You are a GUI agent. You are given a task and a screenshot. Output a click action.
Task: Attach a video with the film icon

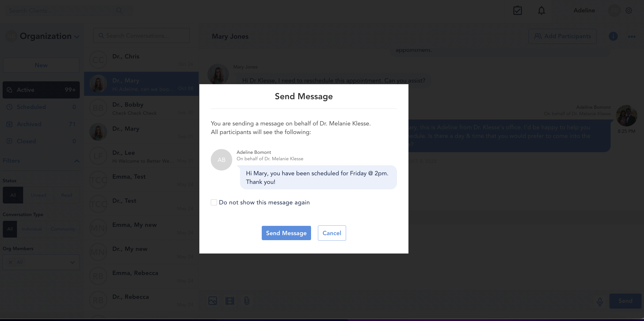[230, 301]
